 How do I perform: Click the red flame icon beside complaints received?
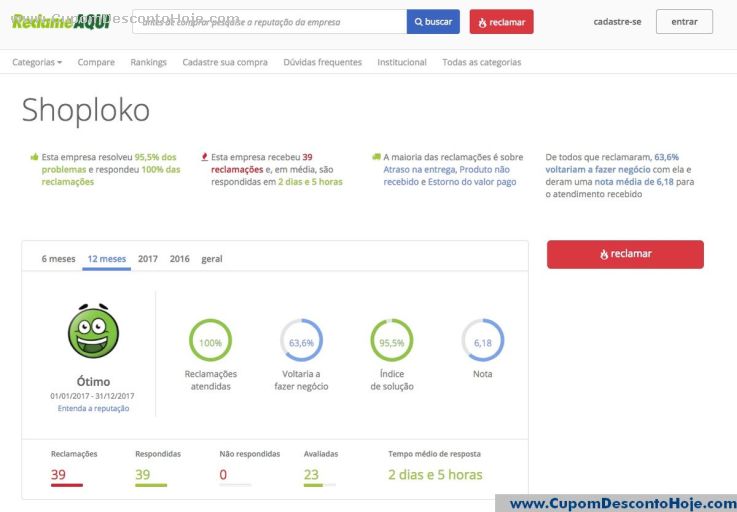point(204,157)
